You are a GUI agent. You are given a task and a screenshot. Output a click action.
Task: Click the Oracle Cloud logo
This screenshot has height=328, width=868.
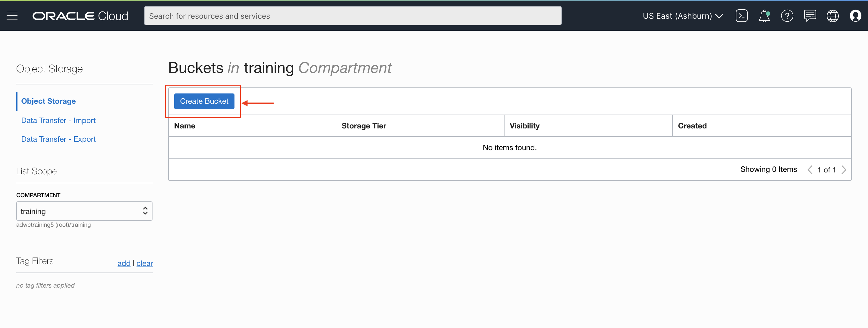pos(80,16)
